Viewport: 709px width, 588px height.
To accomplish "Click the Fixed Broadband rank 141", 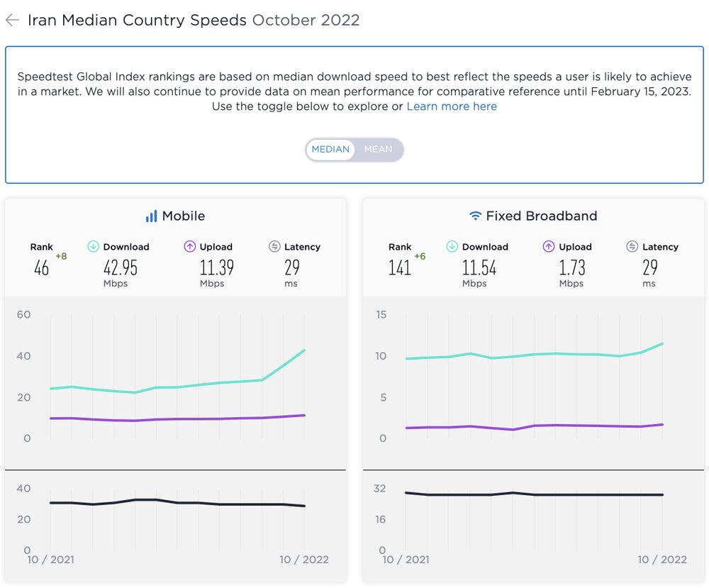I will (400, 268).
